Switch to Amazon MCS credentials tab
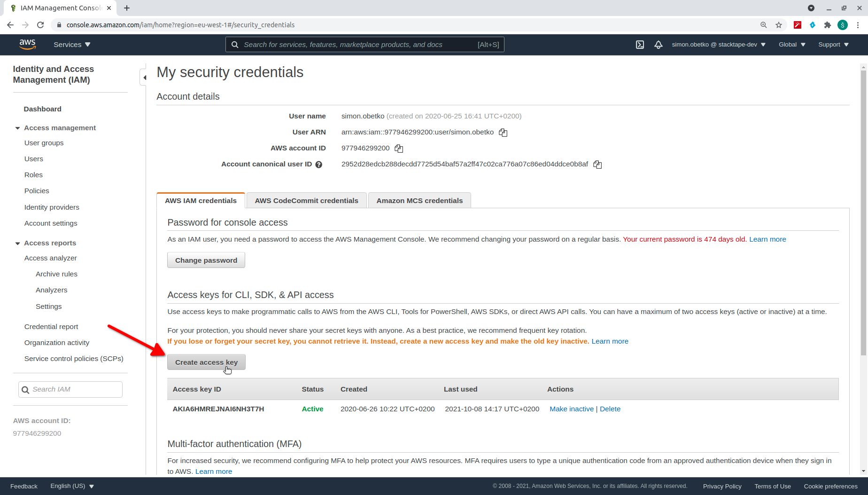The height and width of the screenshot is (495, 868). pyautogui.click(x=419, y=201)
